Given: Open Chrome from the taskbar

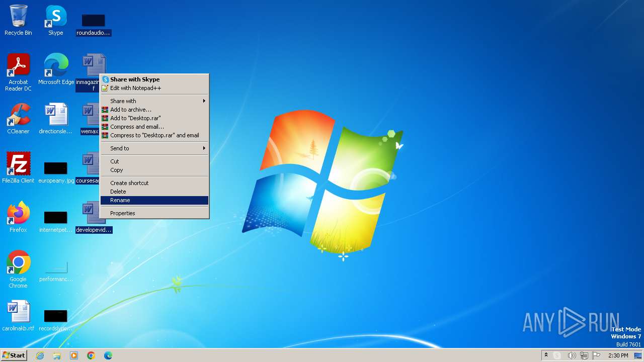Looking at the screenshot, I should [91, 355].
